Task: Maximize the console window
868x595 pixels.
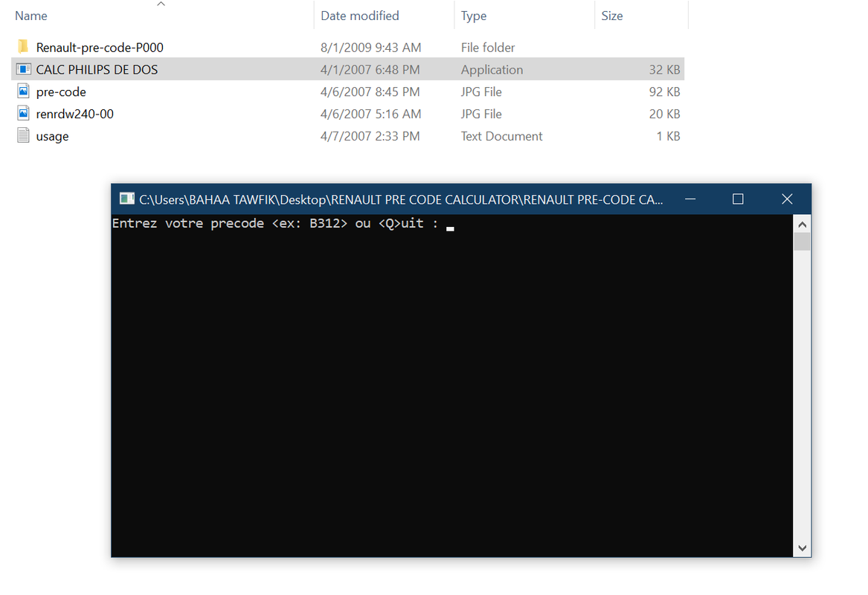Action: click(x=738, y=199)
